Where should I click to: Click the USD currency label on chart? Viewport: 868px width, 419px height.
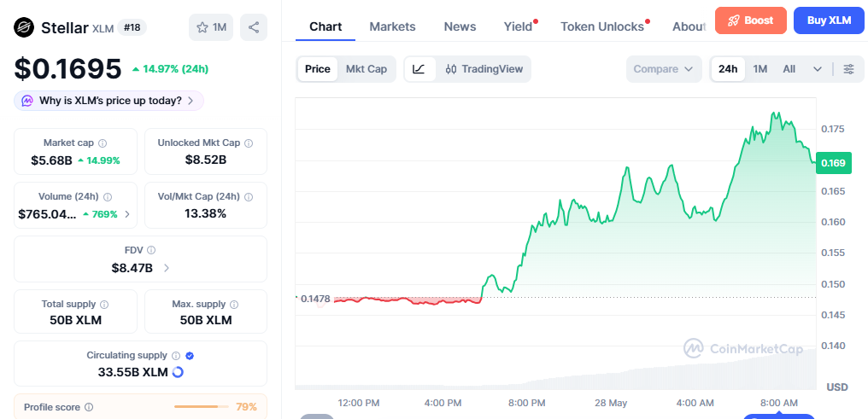(x=837, y=387)
